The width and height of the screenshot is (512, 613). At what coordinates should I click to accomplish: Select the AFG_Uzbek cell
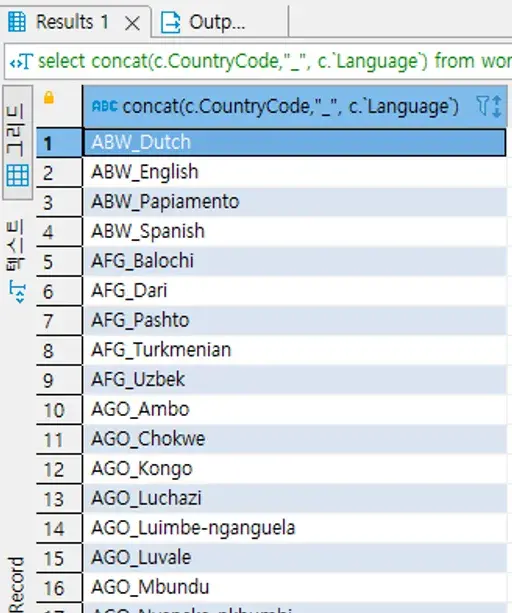click(x=295, y=380)
